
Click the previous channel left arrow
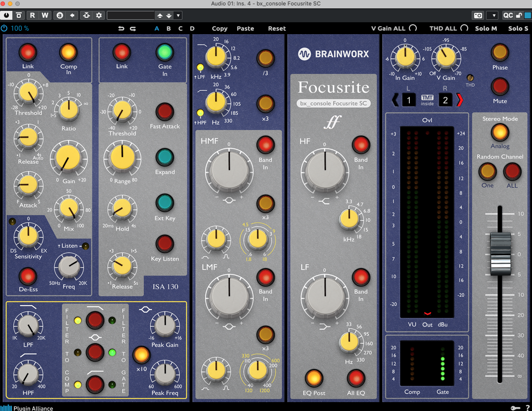pos(395,100)
